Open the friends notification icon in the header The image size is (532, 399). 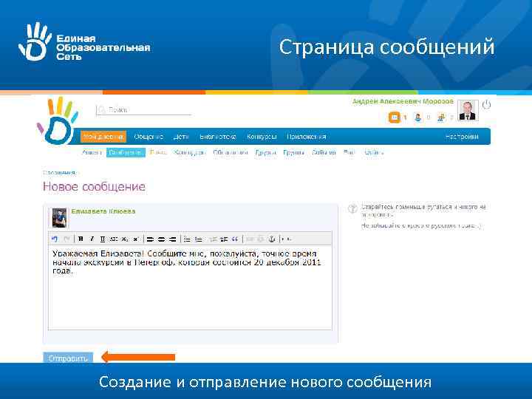(418, 117)
